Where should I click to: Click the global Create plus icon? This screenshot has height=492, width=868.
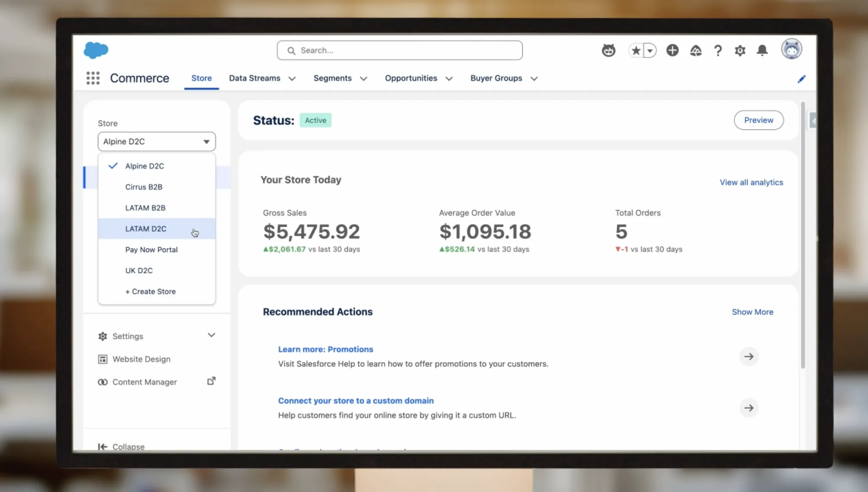[x=672, y=50]
